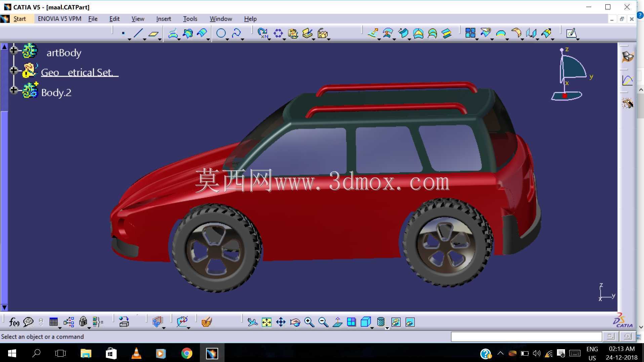The width and height of the screenshot is (644, 362).
Task: Click the Fly Mode airplane icon
Action: (x=252, y=322)
